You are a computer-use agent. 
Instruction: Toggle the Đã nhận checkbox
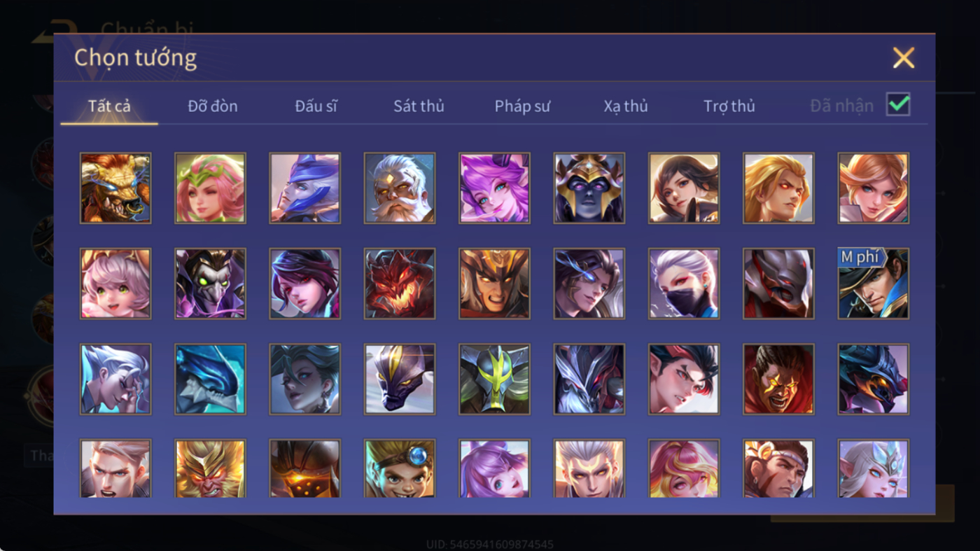(898, 105)
